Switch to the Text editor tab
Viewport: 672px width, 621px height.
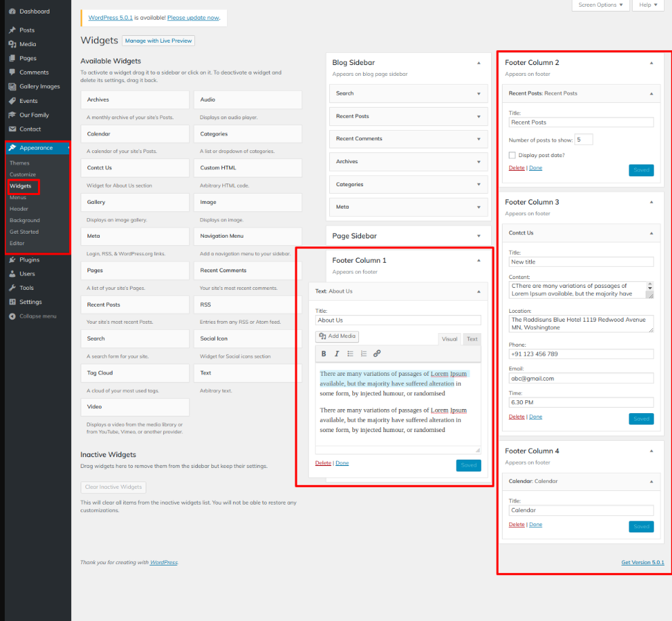point(472,339)
